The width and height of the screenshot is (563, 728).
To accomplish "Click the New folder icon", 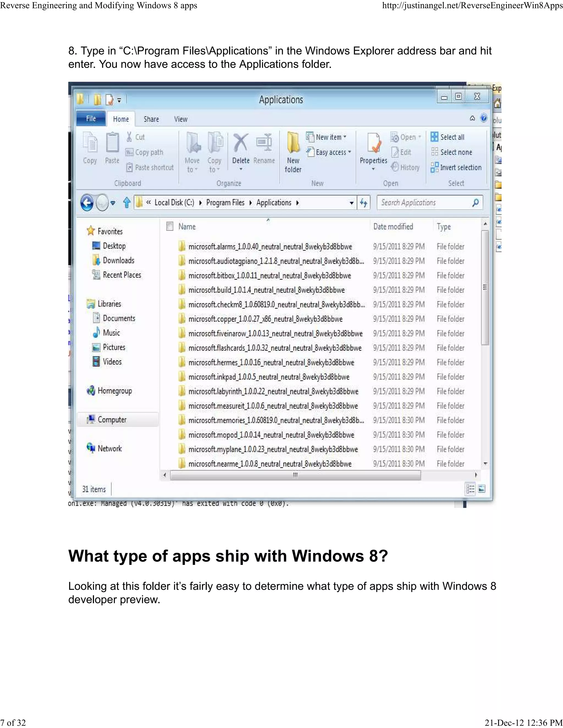I will click(293, 143).
